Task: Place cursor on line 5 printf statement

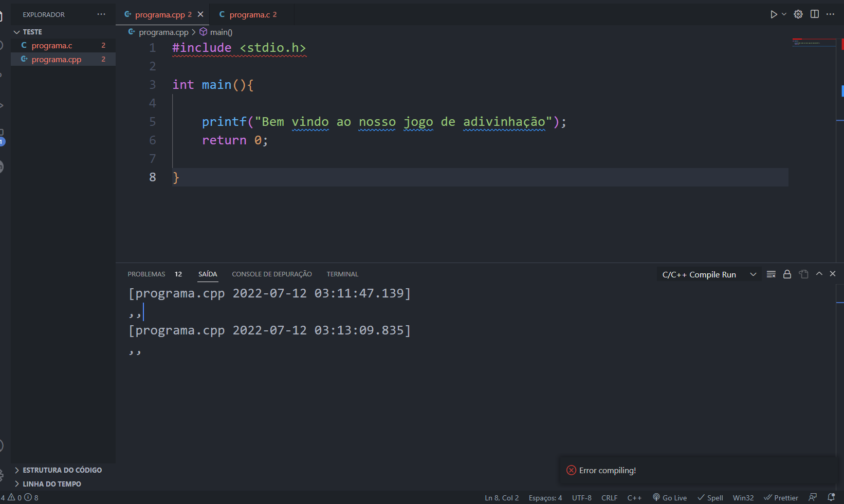Action: coord(383,122)
